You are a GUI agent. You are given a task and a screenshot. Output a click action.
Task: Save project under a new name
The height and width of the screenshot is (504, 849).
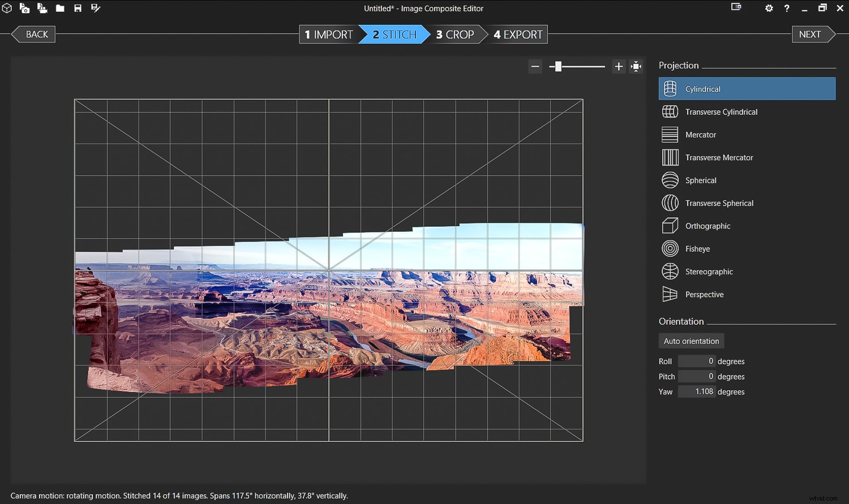click(95, 8)
